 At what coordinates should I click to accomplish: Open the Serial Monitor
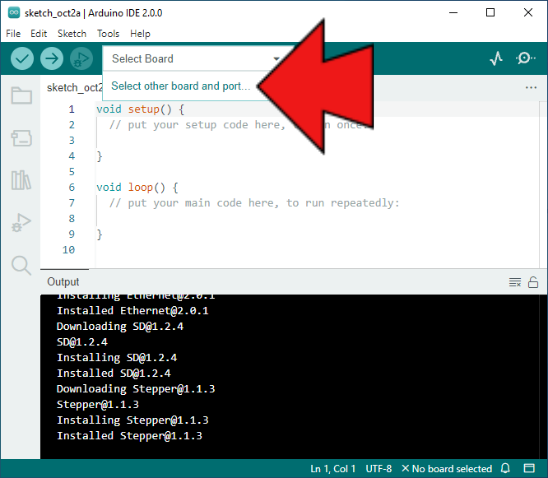(x=525, y=58)
